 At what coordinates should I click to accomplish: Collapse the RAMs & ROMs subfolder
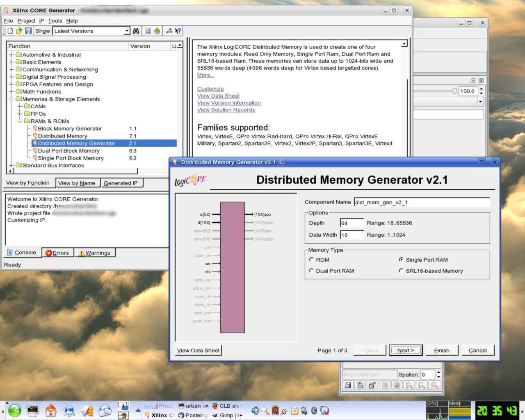coord(21,121)
